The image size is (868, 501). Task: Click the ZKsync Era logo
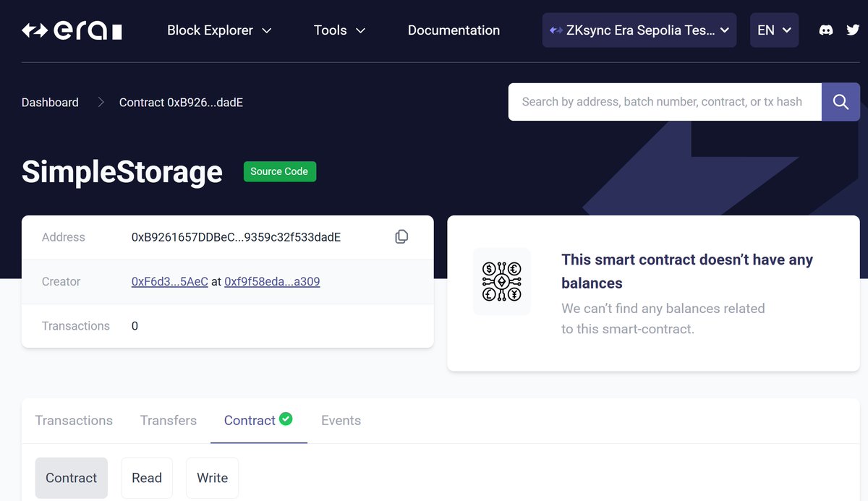pyautogui.click(x=72, y=30)
